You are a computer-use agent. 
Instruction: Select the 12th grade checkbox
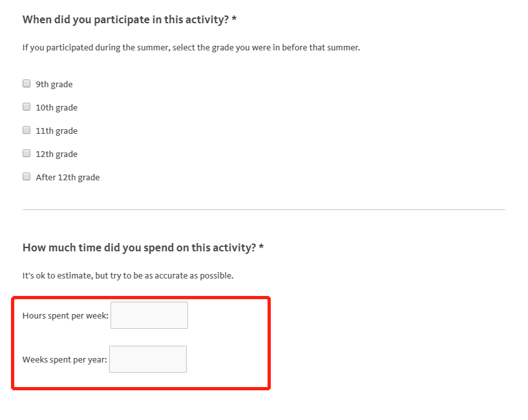click(26, 153)
